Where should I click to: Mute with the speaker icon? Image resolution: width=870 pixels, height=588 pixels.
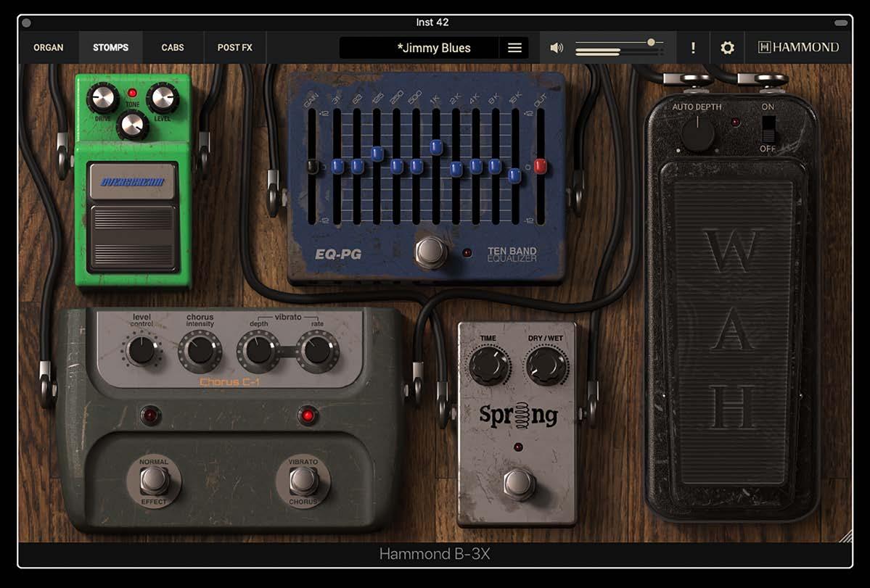tap(556, 49)
